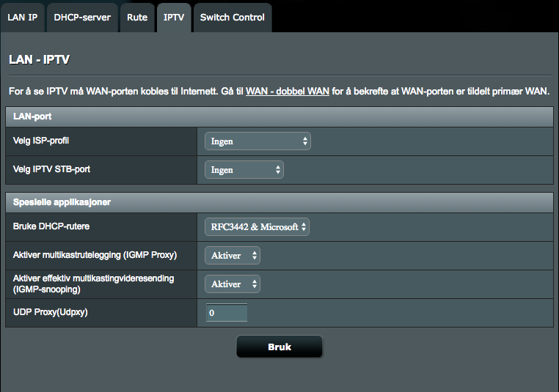Click the Bruk button

(279, 347)
